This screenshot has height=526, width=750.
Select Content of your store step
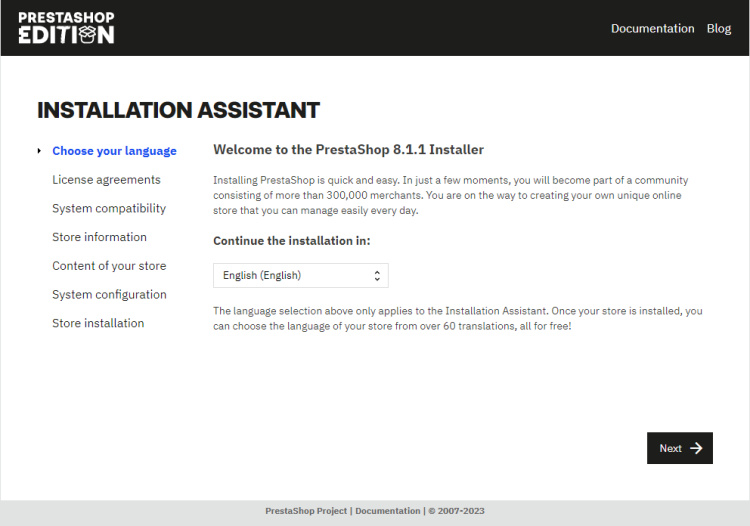click(x=109, y=266)
